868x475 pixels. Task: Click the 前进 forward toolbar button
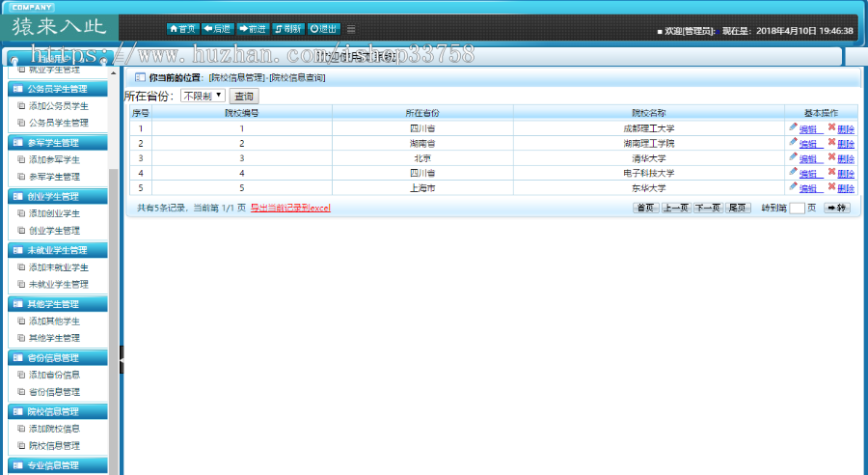253,29
